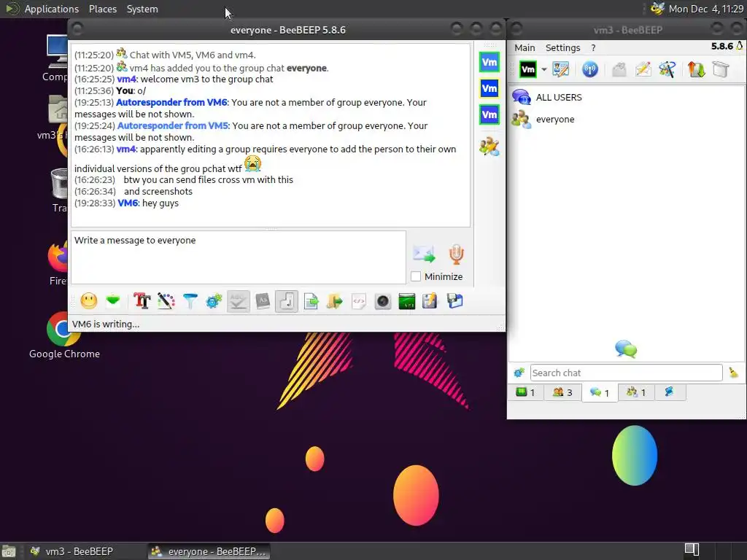The width and height of the screenshot is (747, 560).
Task: Check the Minimize checkbox
Action: point(416,276)
